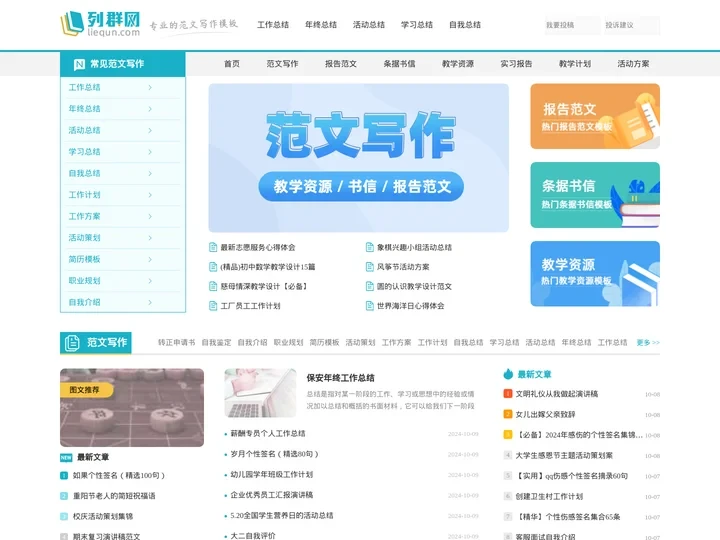
Task: Click the 年终总结 link in top header
Action: click(x=321, y=25)
